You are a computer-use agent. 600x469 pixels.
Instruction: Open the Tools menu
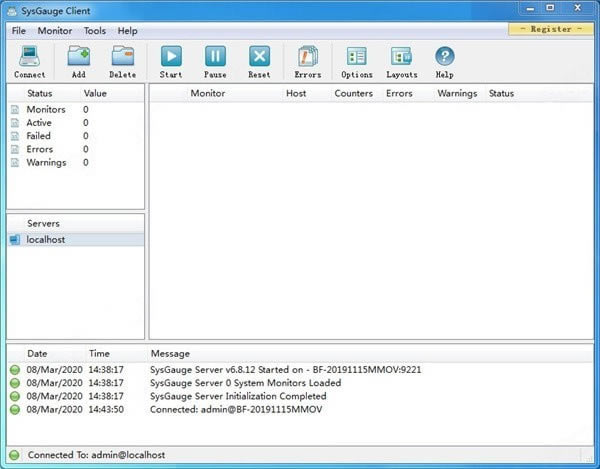pyautogui.click(x=95, y=31)
